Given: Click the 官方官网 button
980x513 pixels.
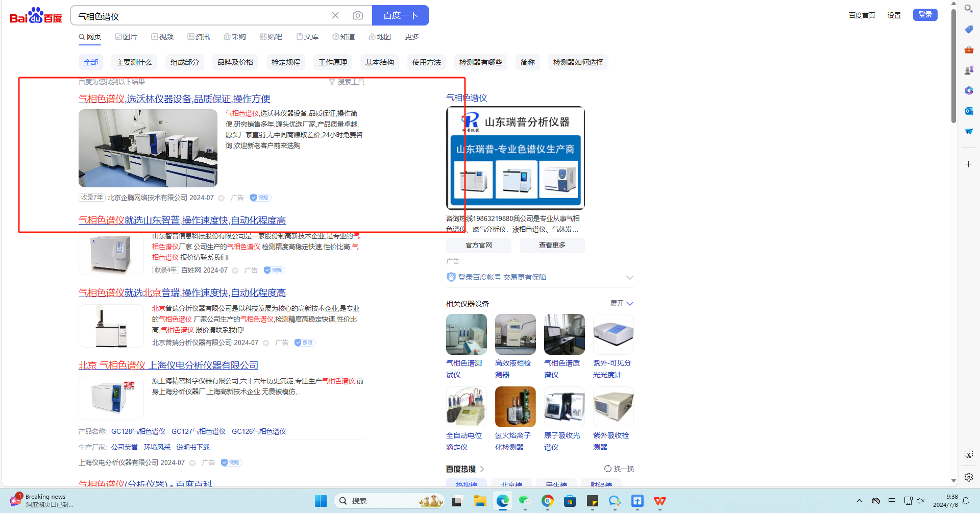Looking at the screenshot, I should [479, 246].
